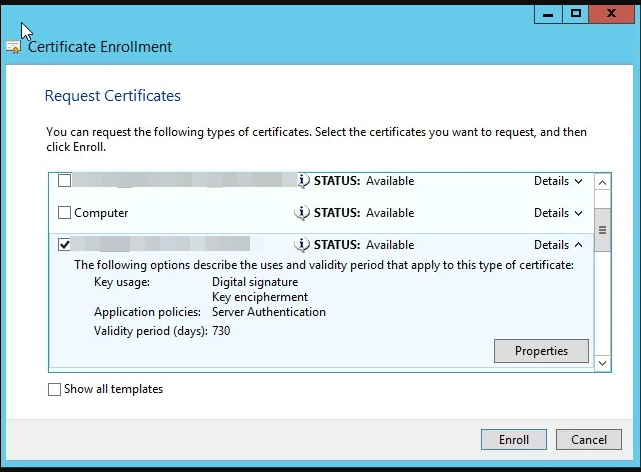Maximize the Certificate Enrollment window
The width and height of the screenshot is (641, 472).
pos(576,14)
